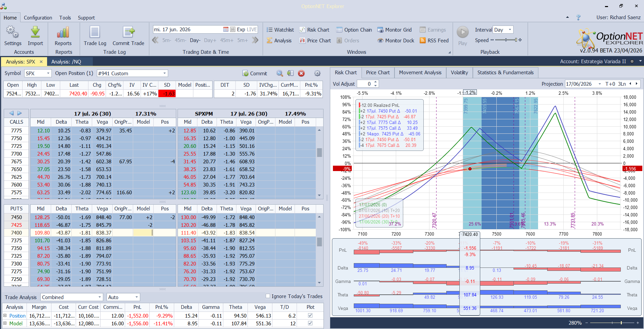
Task: Open the Trade Log document icon
Action: 95,32
